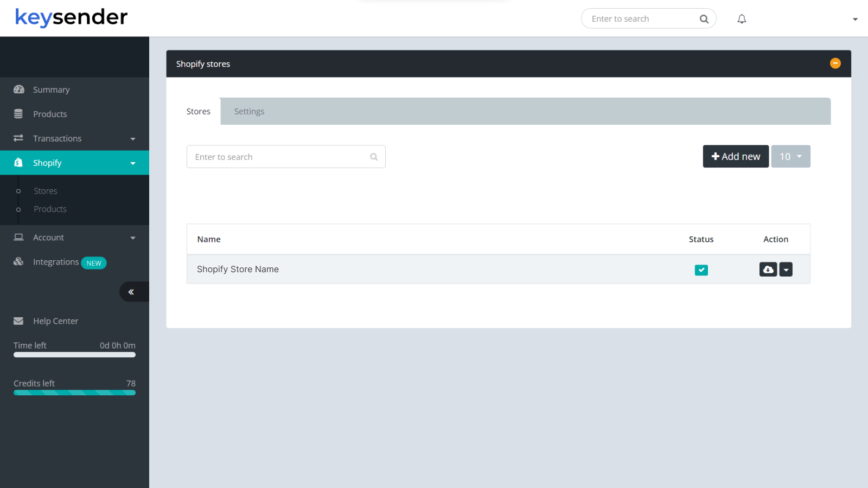
Task: Select the Transactions icon in sidebar
Action: click(x=18, y=138)
